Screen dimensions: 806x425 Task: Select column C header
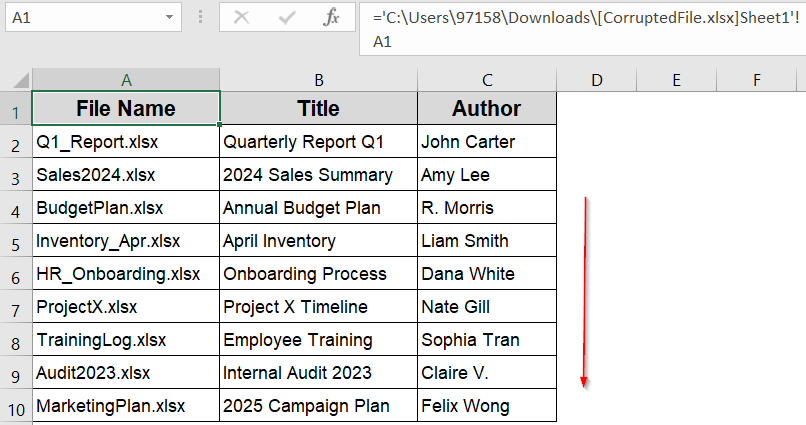pyautogui.click(x=487, y=80)
